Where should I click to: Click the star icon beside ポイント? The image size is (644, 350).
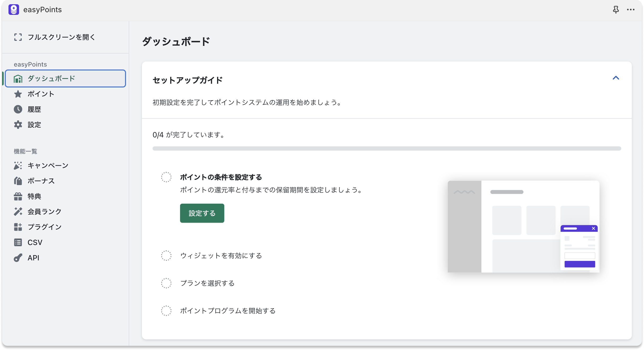18,94
